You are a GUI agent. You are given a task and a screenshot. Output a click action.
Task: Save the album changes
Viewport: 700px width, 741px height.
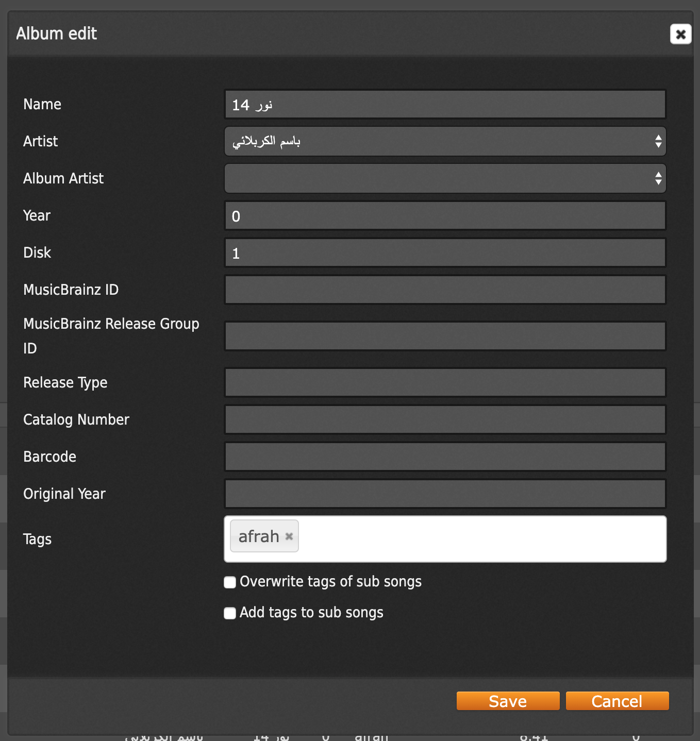coord(507,701)
